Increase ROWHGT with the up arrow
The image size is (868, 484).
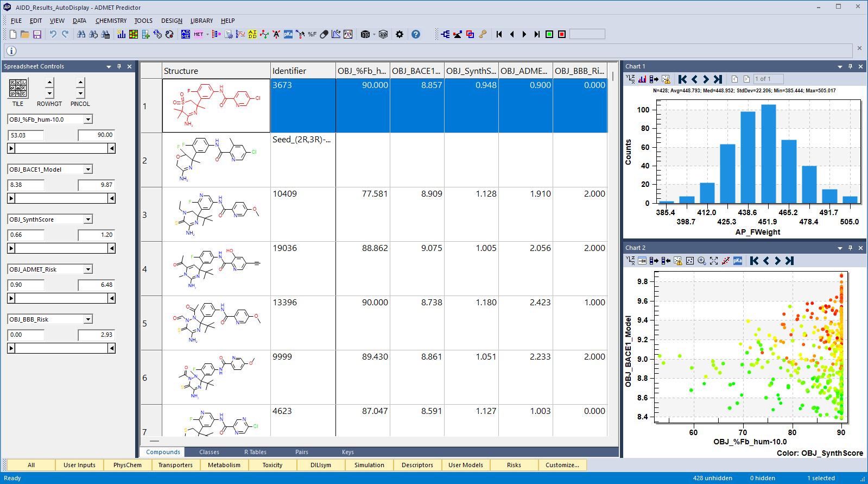[49, 83]
